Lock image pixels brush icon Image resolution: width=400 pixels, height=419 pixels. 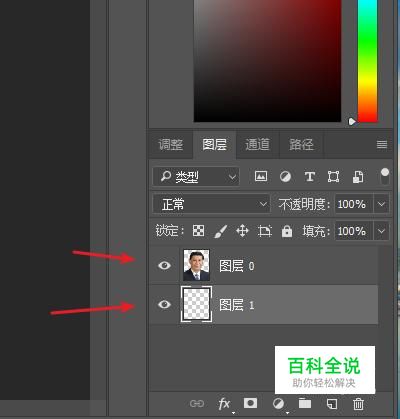click(x=220, y=231)
